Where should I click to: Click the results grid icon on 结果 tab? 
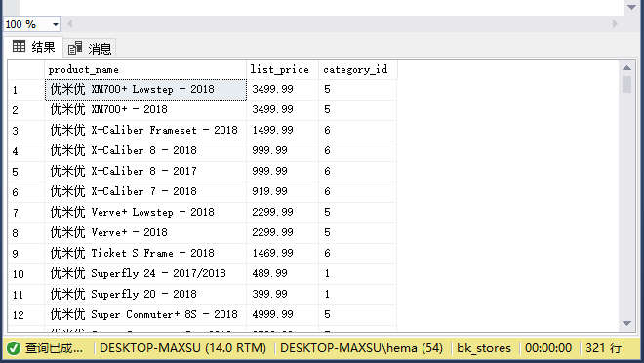click(19, 47)
